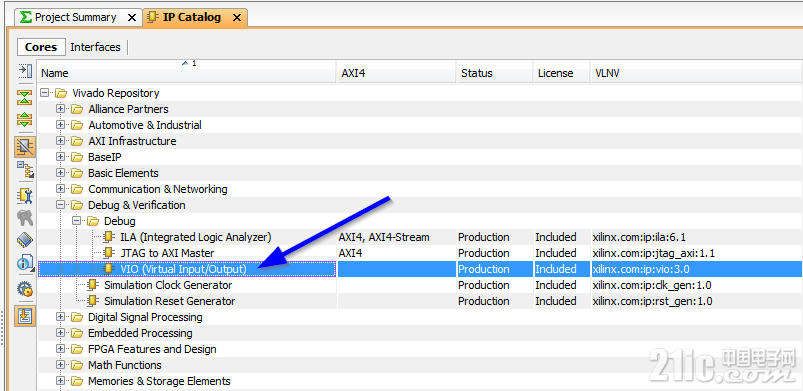The image size is (803, 391).
Task: Click the IP information document icon
Action: click(x=25, y=262)
